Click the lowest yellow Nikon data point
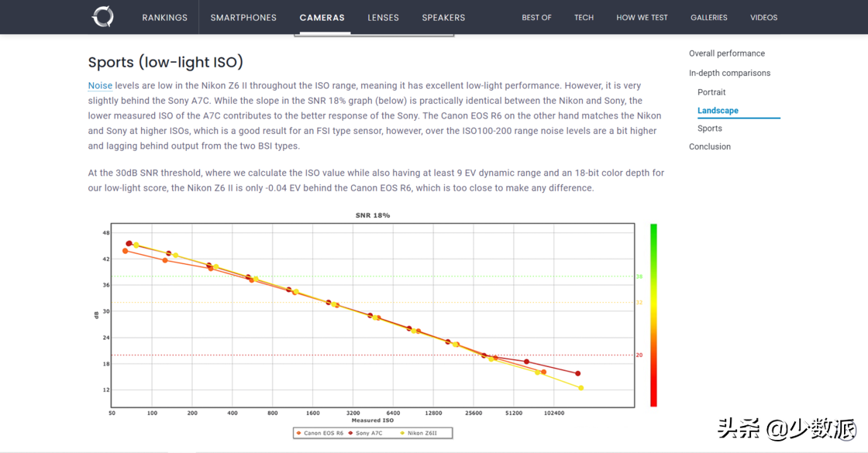This screenshot has width=868, height=453. (580, 388)
